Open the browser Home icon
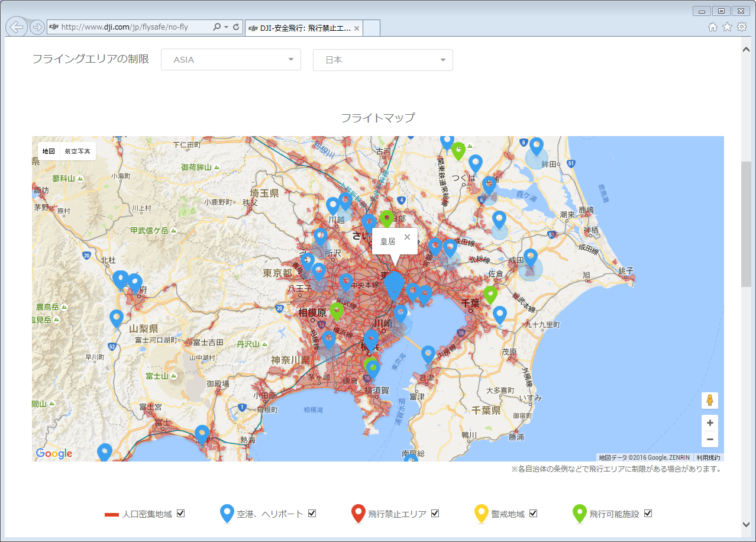This screenshot has height=542, width=756. pos(713,27)
